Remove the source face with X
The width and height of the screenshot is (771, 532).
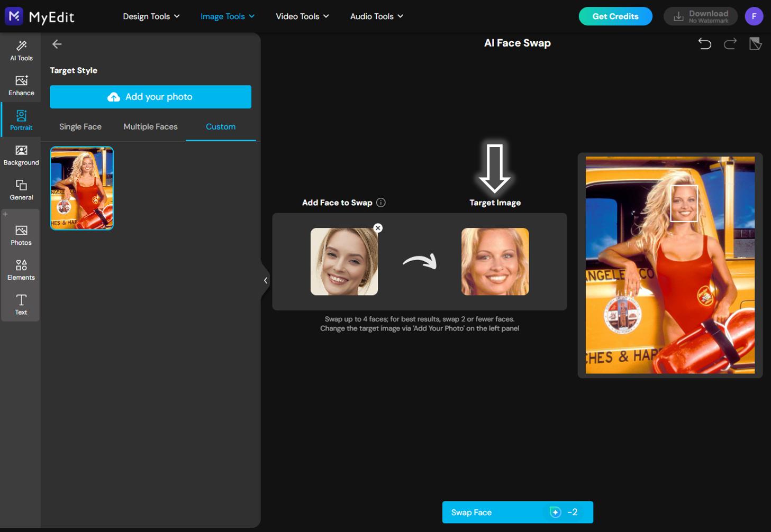click(x=378, y=228)
